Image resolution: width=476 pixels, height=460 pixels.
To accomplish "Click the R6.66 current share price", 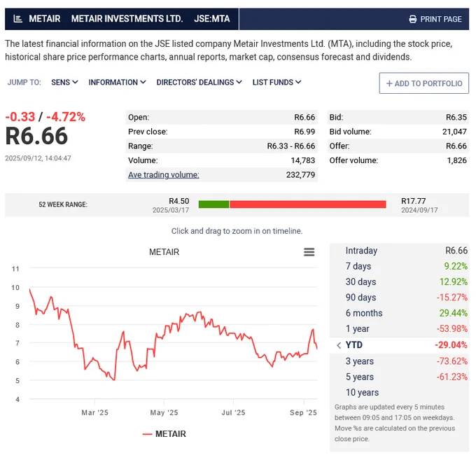I will point(36,136).
